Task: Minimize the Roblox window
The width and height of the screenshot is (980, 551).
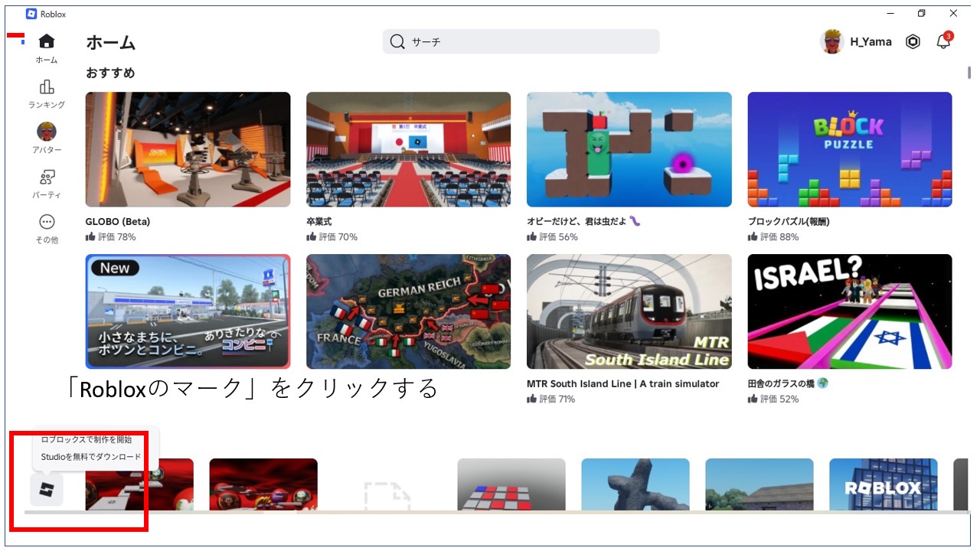Action: 890,14
